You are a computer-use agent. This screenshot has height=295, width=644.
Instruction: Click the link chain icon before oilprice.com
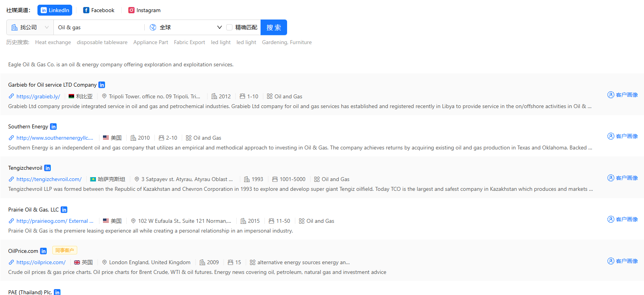(x=11, y=262)
